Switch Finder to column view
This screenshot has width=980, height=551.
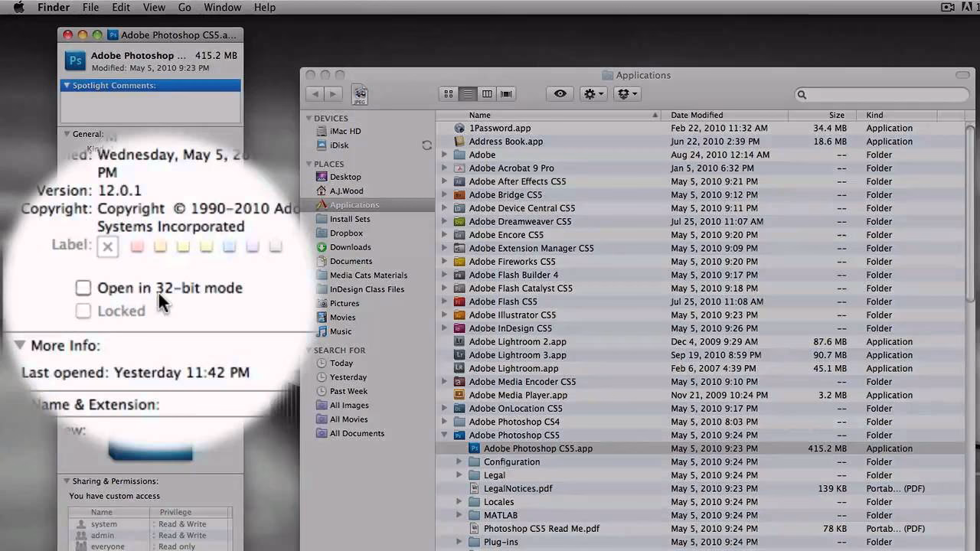(487, 94)
